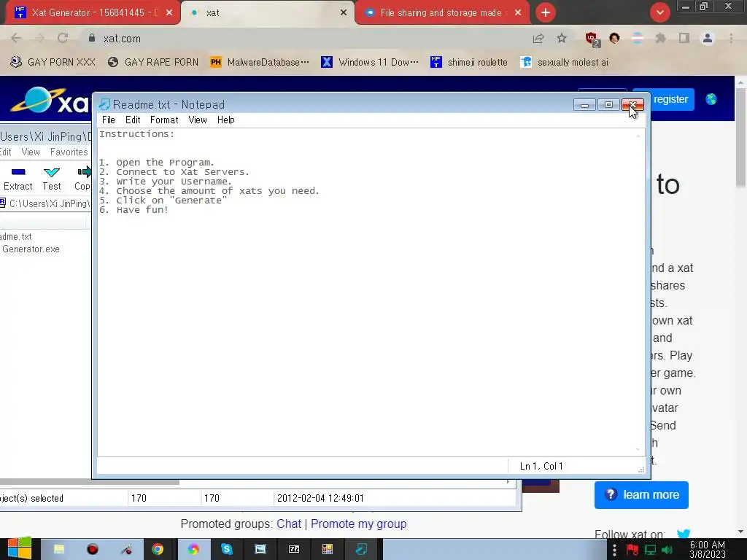The image size is (747, 560).
Task: Click the 2012-02-04 12:49:01 date cell
Action: click(320, 498)
